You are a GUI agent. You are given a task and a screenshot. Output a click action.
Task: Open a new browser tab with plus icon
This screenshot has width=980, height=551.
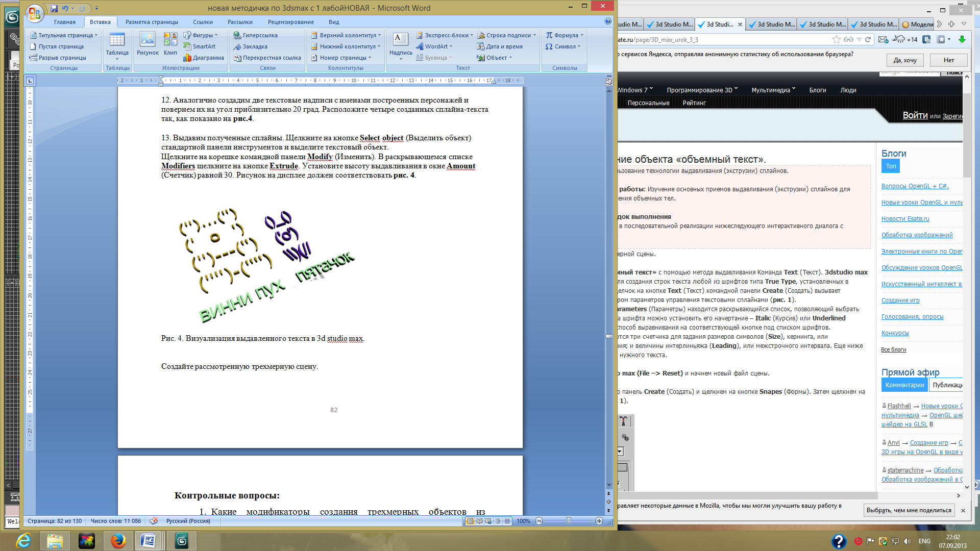951,24
